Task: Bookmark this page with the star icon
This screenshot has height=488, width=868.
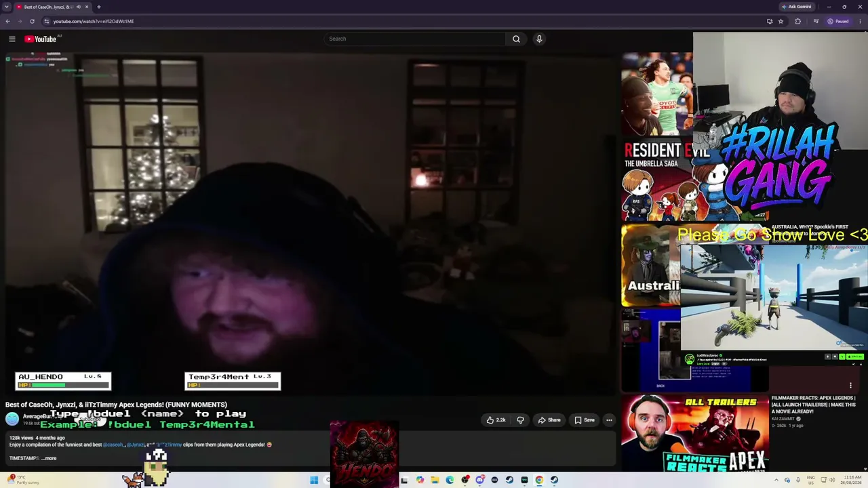Action: [781, 21]
